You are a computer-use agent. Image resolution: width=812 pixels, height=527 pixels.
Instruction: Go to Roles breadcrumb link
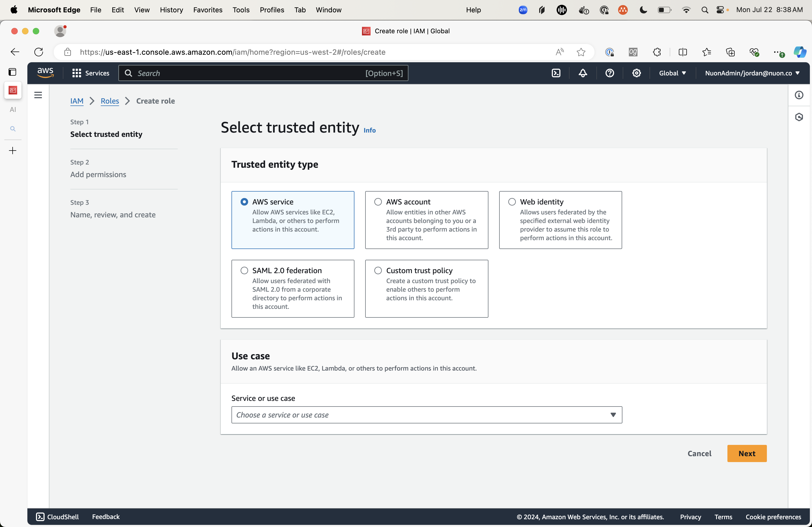click(x=110, y=101)
